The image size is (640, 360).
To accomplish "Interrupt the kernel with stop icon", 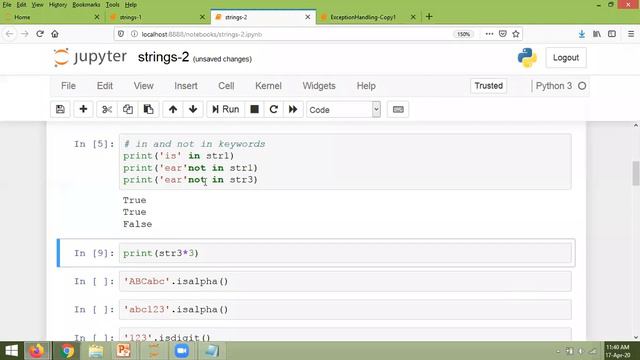I will tap(254, 109).
